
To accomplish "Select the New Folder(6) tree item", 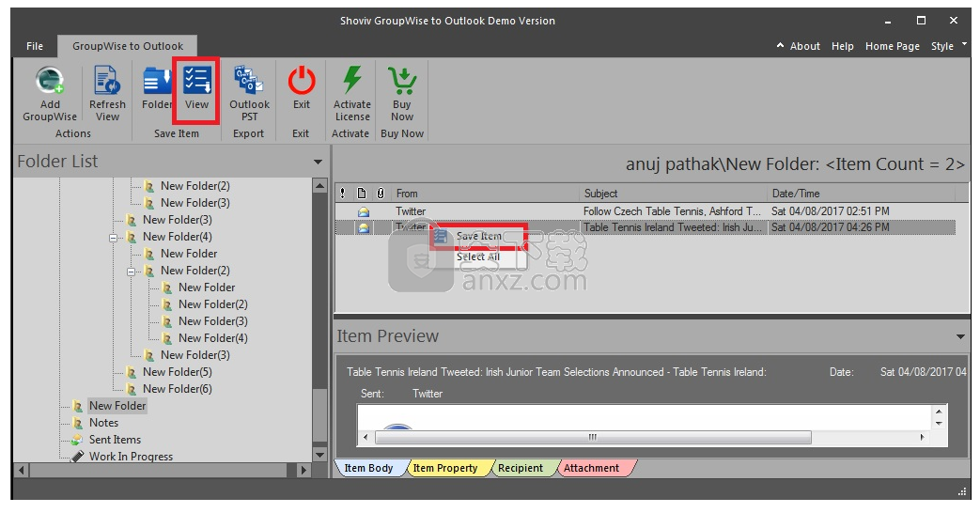I will (177, 389).
